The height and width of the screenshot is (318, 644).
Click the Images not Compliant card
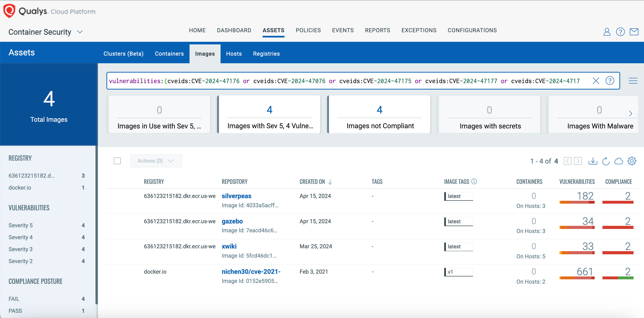(x=379, y=114)
